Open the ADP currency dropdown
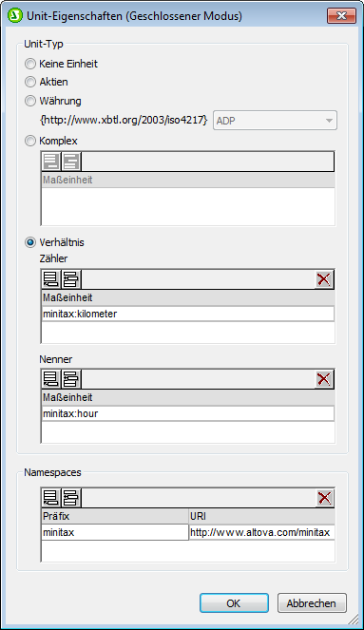The width and height of the screenshot is (364, 630). (x=275, y=120)
